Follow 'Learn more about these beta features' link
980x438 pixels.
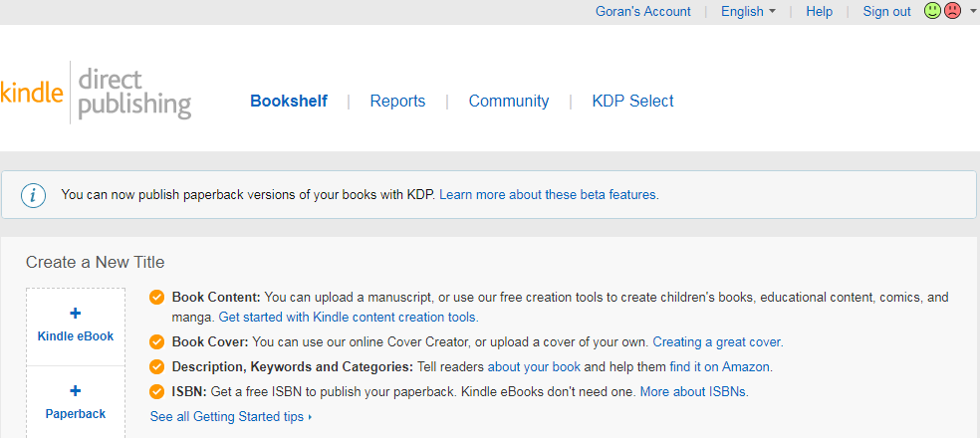point(549,195)
